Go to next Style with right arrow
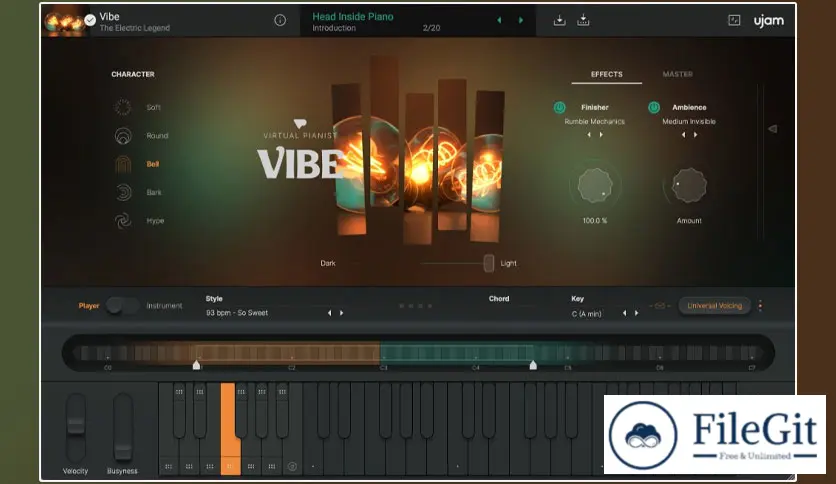The width and height of the screenshot is (836, 484). coord(342,313)
